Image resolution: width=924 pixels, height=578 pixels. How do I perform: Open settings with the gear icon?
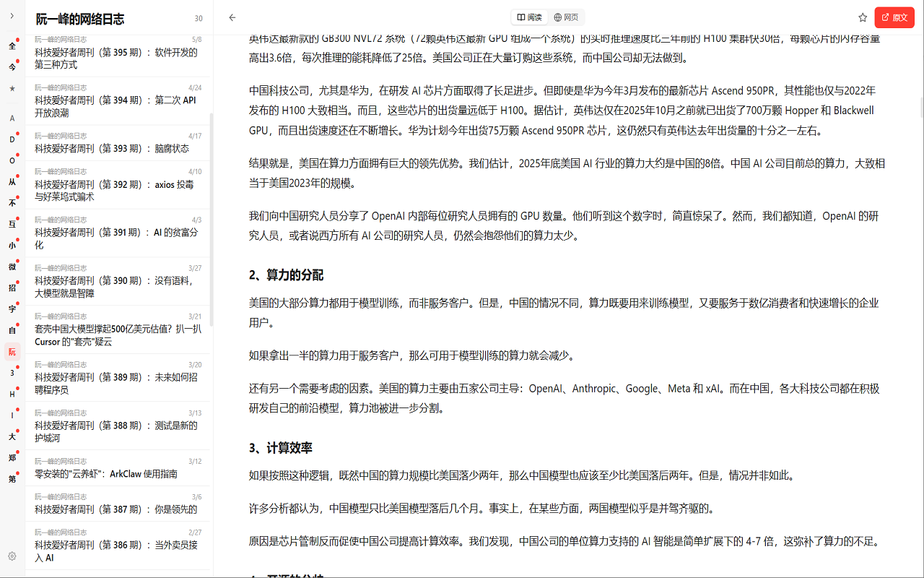pos(12,556)
